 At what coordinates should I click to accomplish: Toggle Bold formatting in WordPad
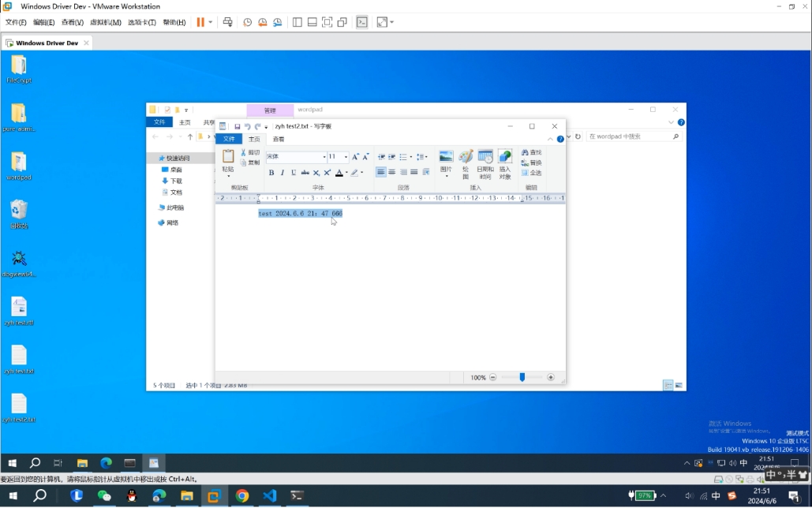click(x=271, y=173)
